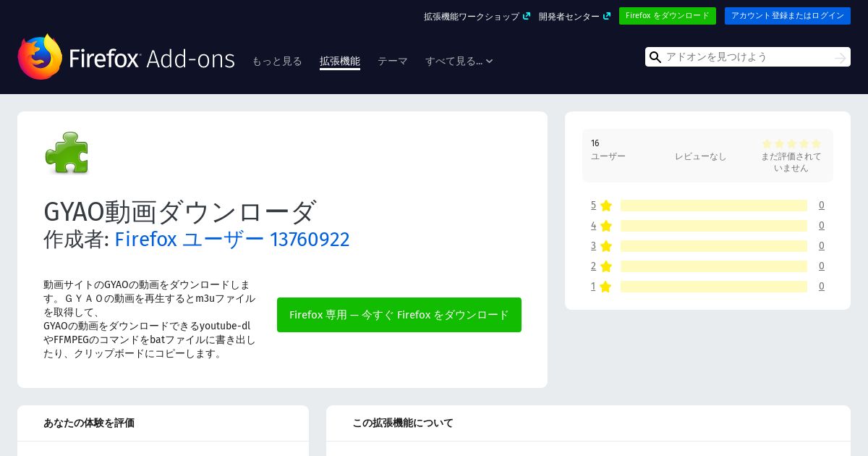
Task: Click the green puzzle piece add-on icon
Action: (67, 153)
